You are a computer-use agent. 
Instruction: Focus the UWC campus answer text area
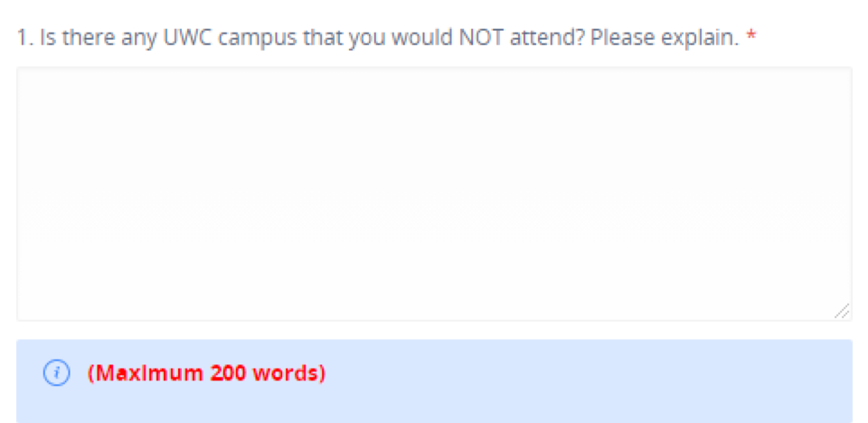[434, 193]
